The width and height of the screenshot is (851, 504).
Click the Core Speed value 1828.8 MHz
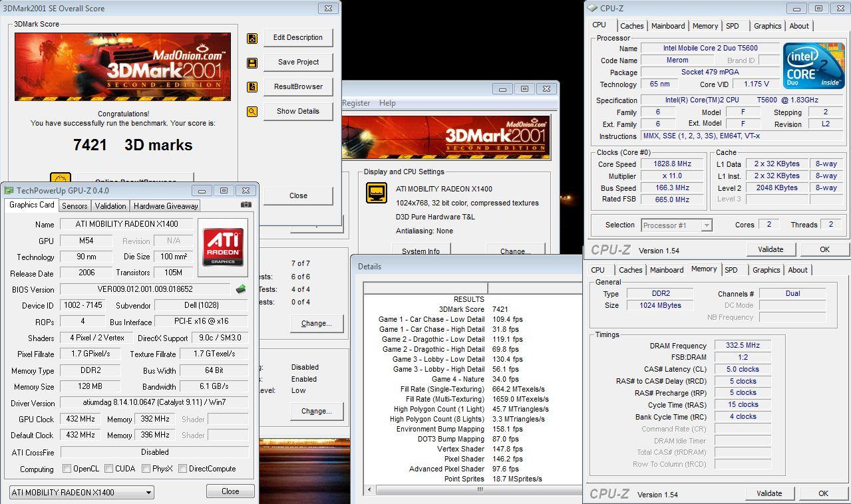pyautogui.click(x=673, y=164)
